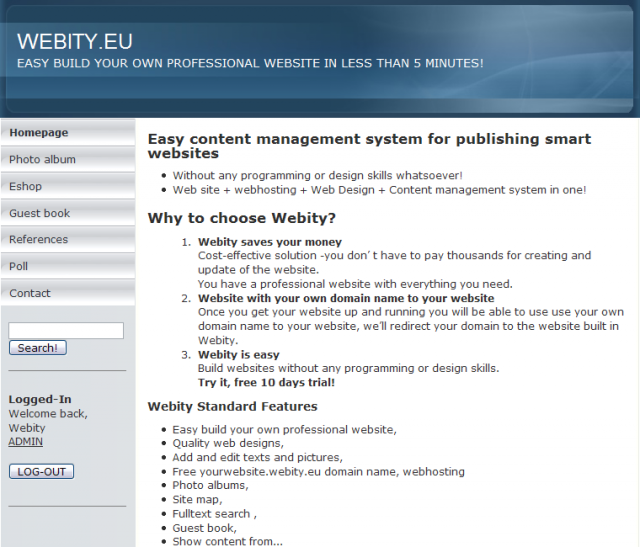The width and height of the screenshot is (640, 547).
Task: Click 'Once you get your website up' paragraph
Action: tap(411, 326)
